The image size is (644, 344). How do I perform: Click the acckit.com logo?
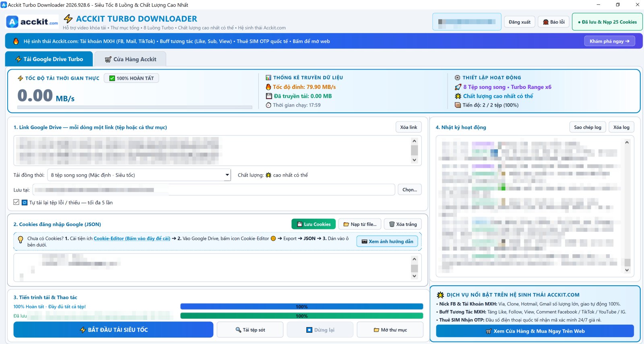(32, 22)
